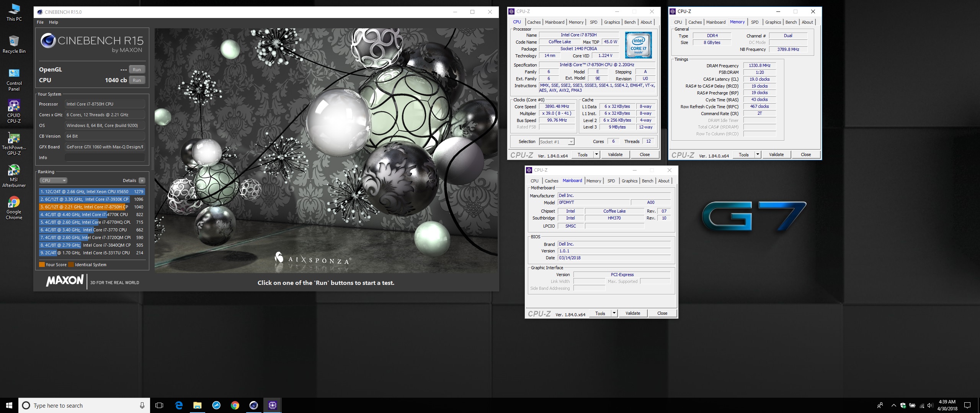Click the Intel Core i7 logo in CPU-Z
980x413 pixels.
point(638,45)
